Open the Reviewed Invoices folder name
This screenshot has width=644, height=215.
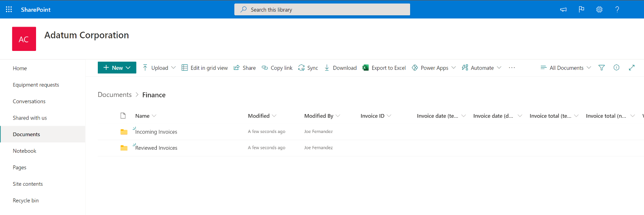pyautogui.click(x=156, y=148)
